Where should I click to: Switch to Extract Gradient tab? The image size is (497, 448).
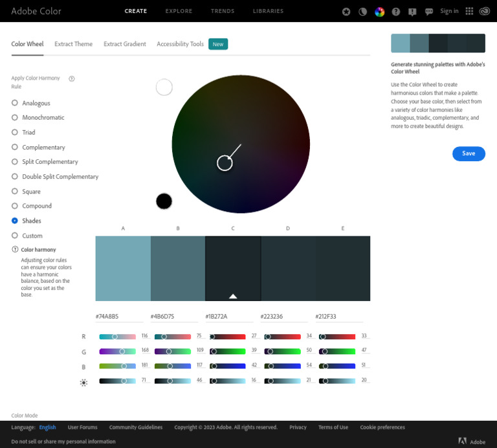click(x=125, y=44)
